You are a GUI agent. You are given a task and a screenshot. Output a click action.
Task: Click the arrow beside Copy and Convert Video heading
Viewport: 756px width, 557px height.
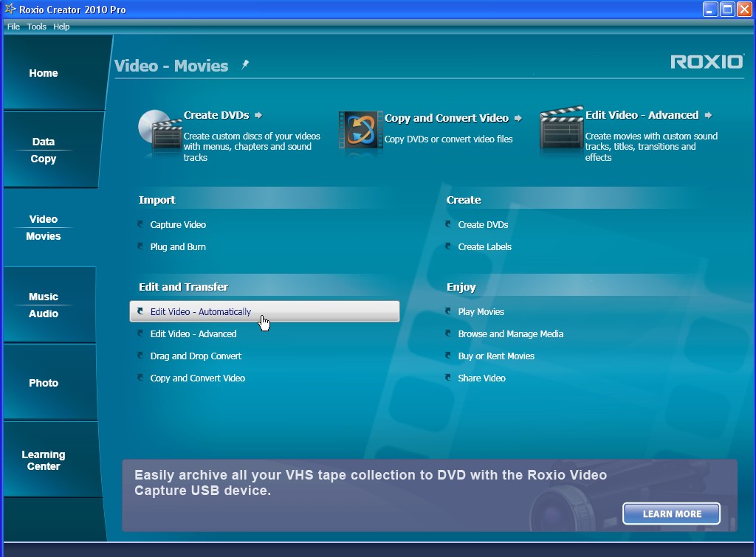(x=518, y=118)
